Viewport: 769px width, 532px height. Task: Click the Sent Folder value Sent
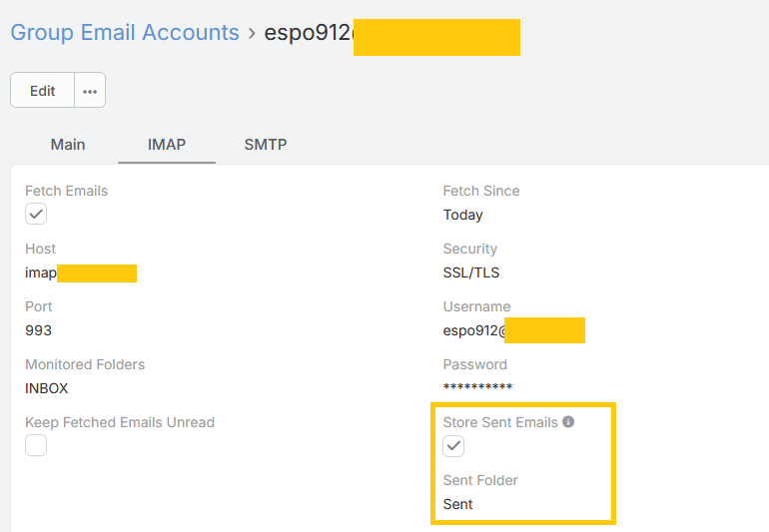click(458, 504)
